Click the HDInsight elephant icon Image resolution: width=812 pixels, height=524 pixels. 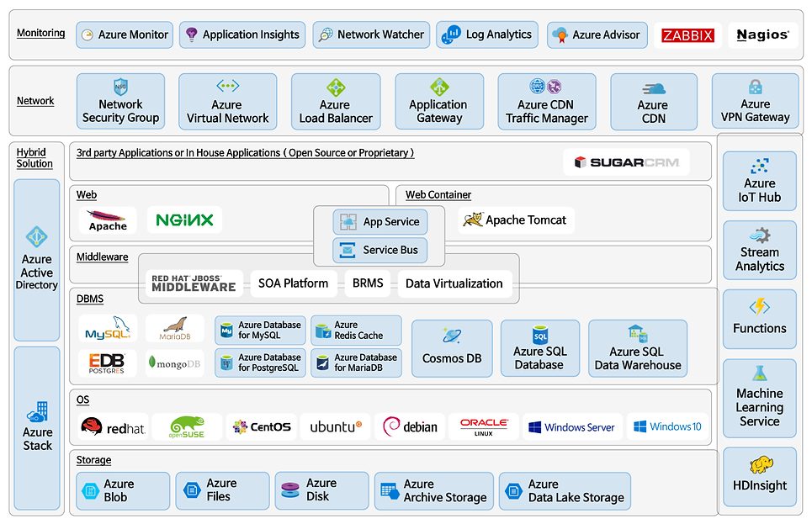tap(762, 464)
